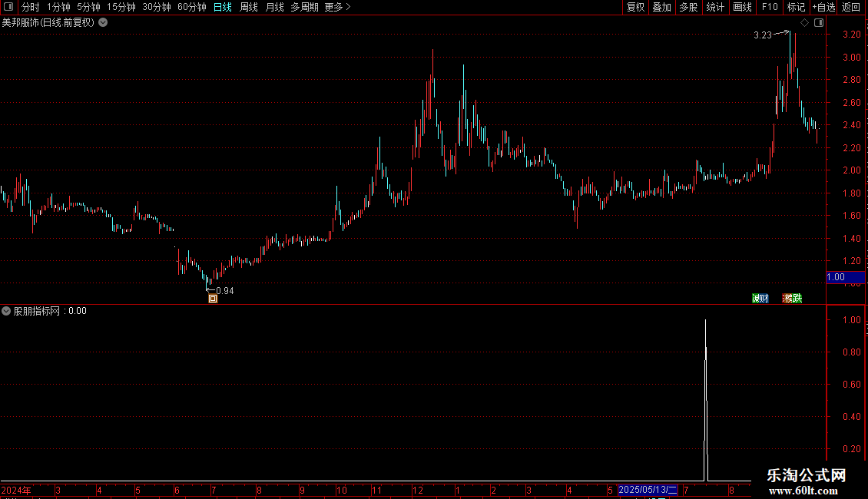
Task: Click the 标记 mark button
Action: point(796,7)
